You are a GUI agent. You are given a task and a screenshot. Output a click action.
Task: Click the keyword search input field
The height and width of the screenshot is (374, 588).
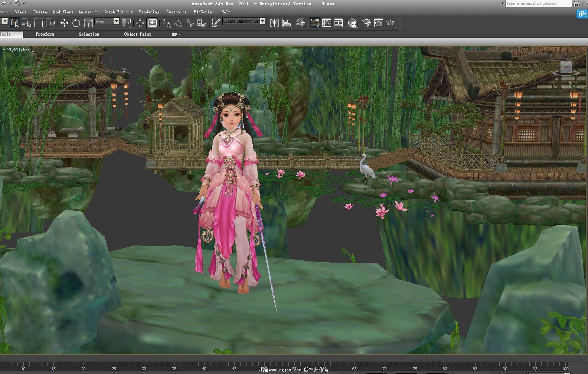[x=538, y=3]
